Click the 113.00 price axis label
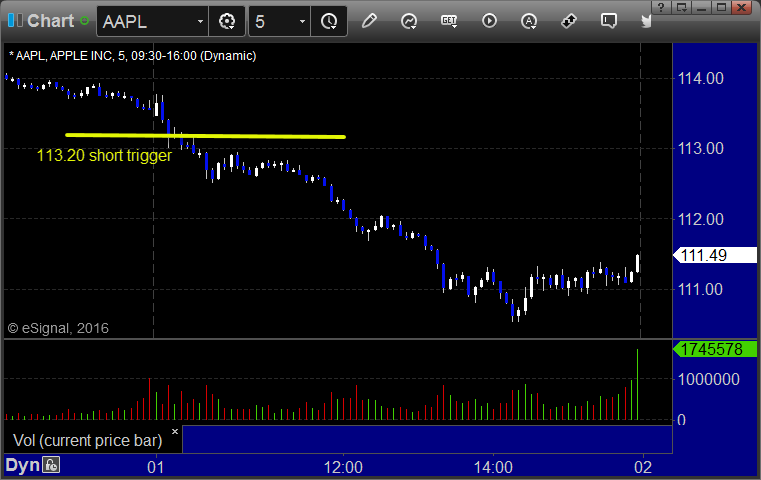 (x=700, y=148)
